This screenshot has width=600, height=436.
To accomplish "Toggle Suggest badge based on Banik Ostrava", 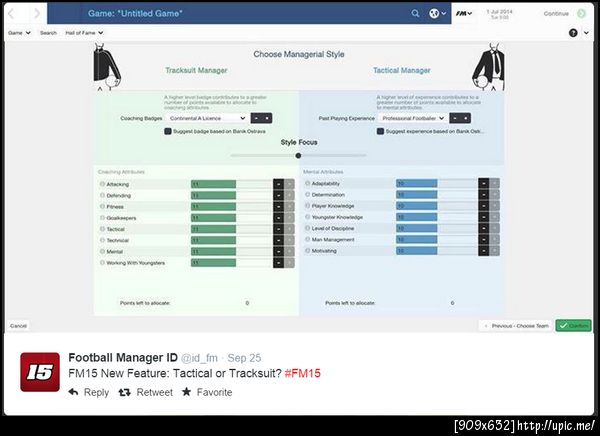I will coord(168,131).
